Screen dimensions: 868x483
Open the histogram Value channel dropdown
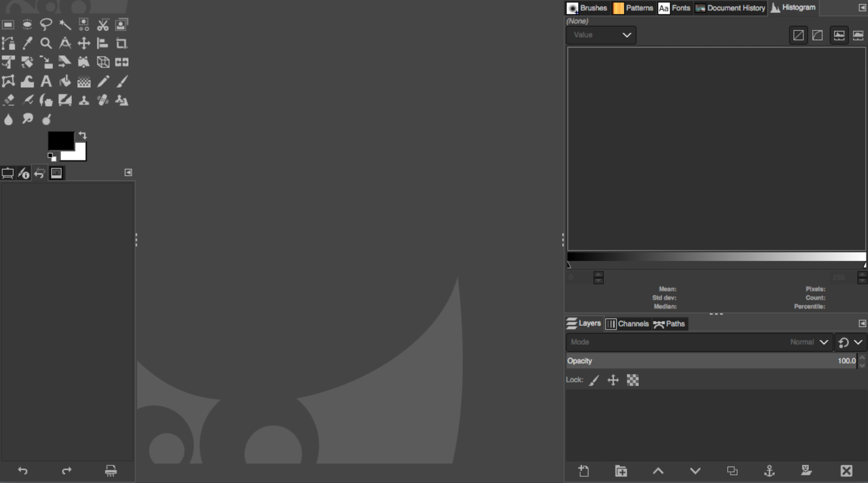point(601,35)
